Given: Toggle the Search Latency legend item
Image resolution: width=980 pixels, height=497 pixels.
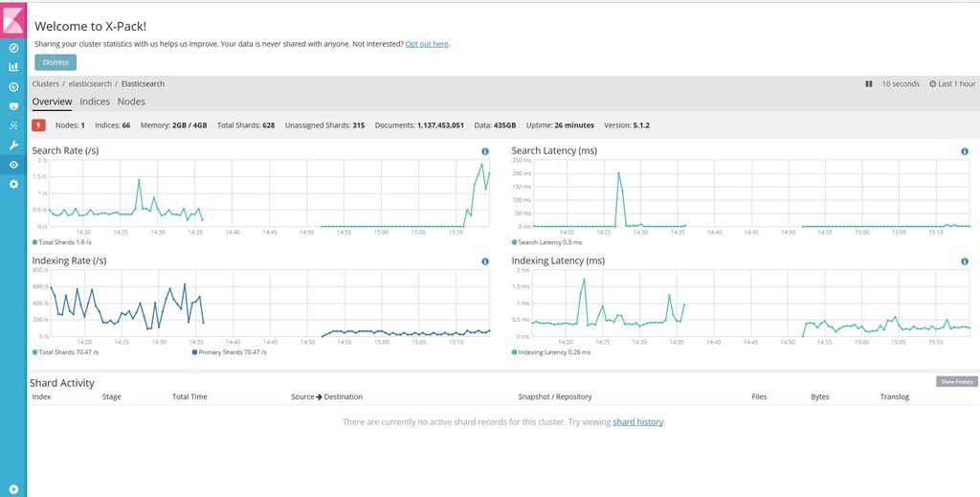Looking at the screenshot, I should 546,242.
